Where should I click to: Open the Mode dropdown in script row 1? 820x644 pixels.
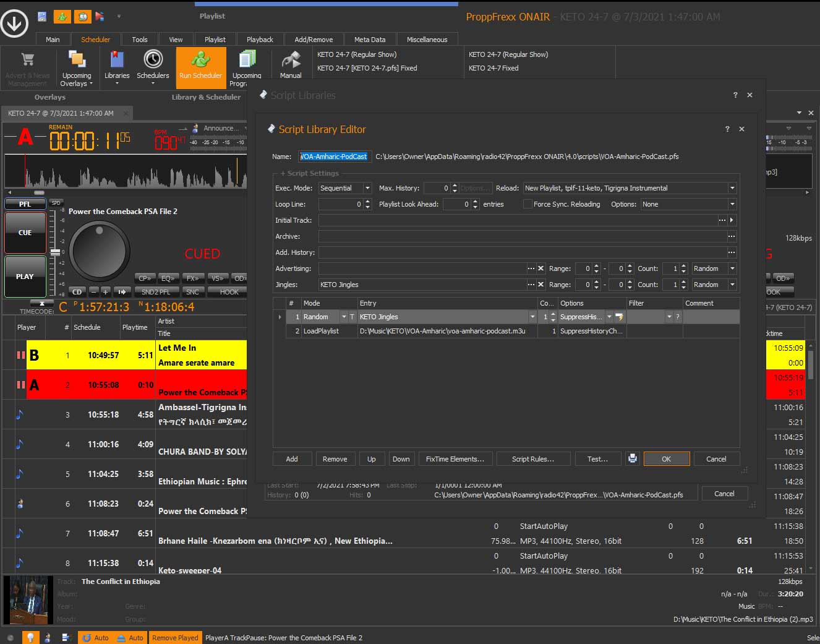[344, 317]
